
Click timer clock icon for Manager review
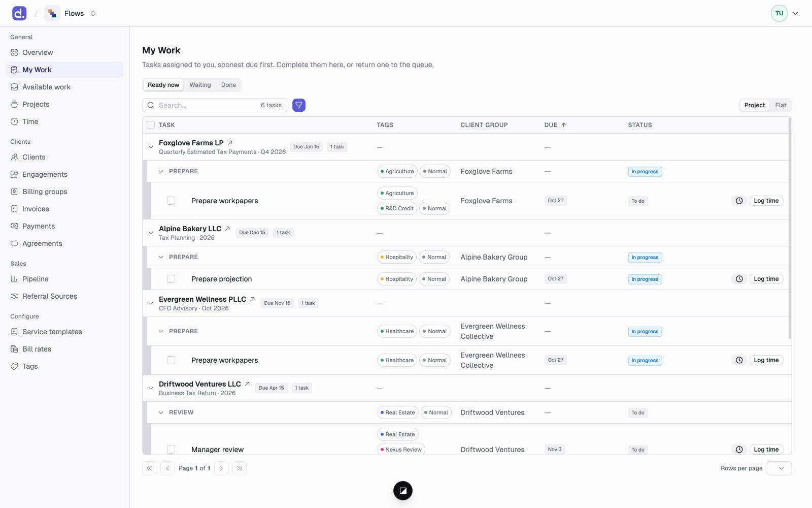point(739,450)
